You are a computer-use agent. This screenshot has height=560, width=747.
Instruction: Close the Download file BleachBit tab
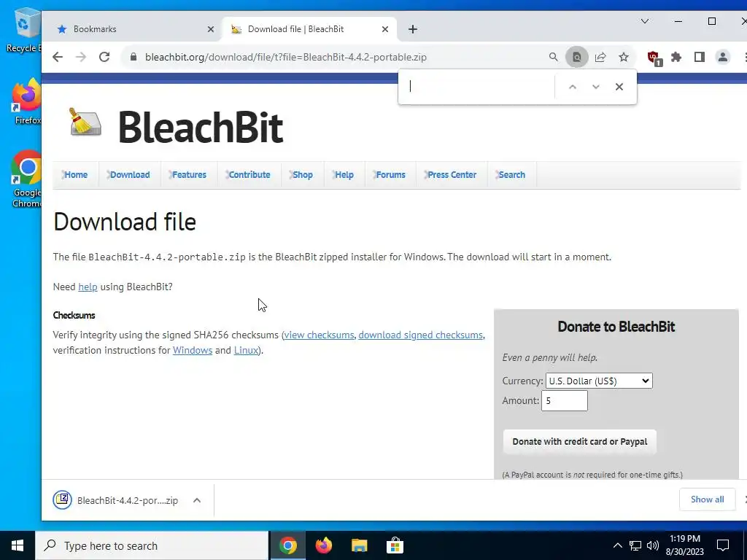click(x=385, y=29)
